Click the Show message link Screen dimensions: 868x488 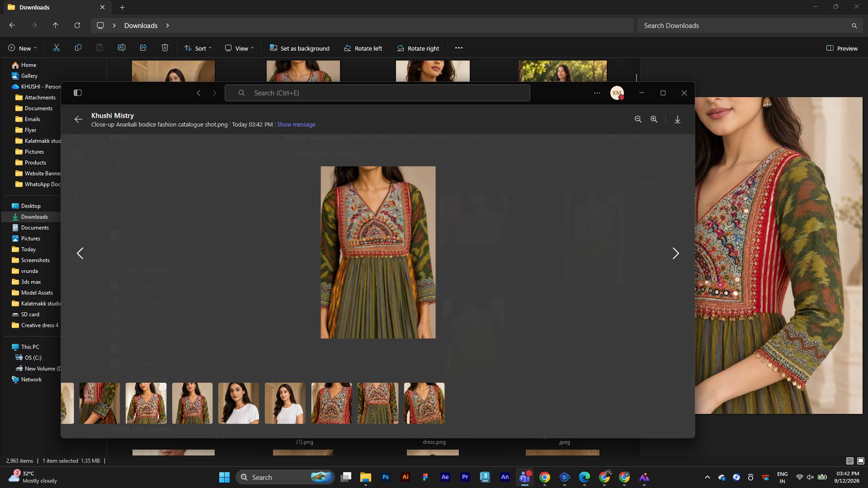point(296,125)
